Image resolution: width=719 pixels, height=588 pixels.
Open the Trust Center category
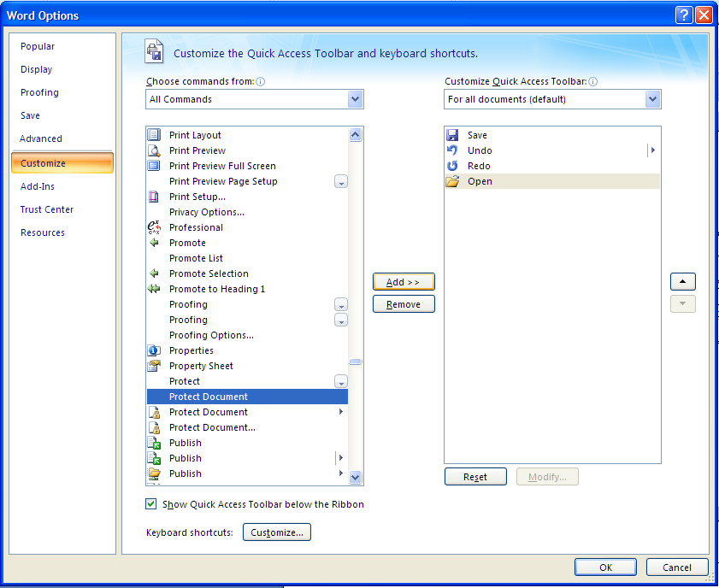[x=47, y=209]
